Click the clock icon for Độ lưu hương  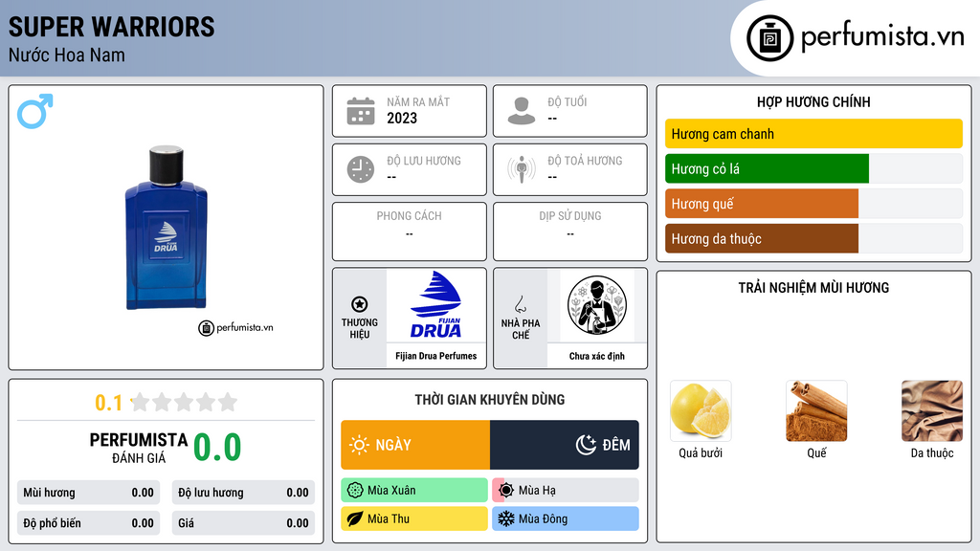tap(361, 169)
